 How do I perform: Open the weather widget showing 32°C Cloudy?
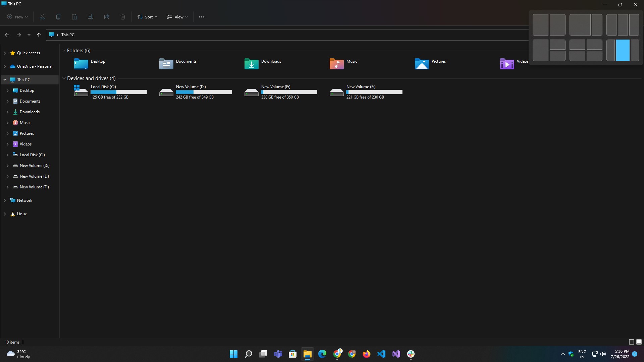19,354
